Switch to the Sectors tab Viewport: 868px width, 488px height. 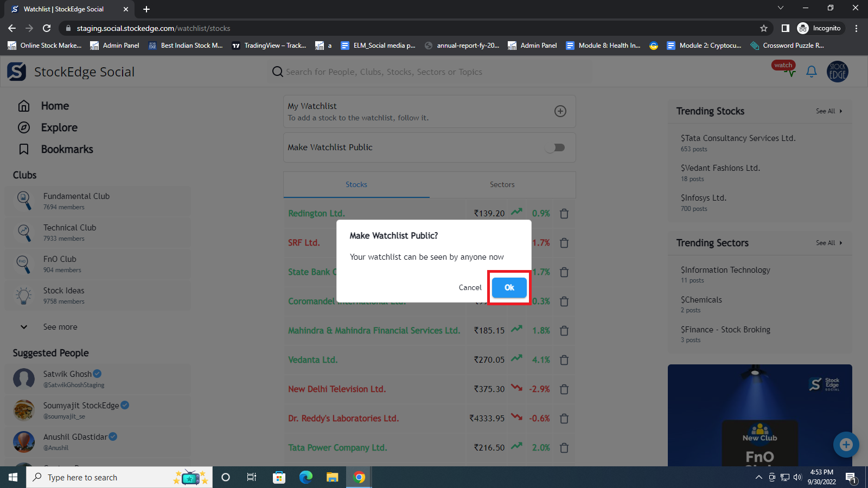click(502, 185)
